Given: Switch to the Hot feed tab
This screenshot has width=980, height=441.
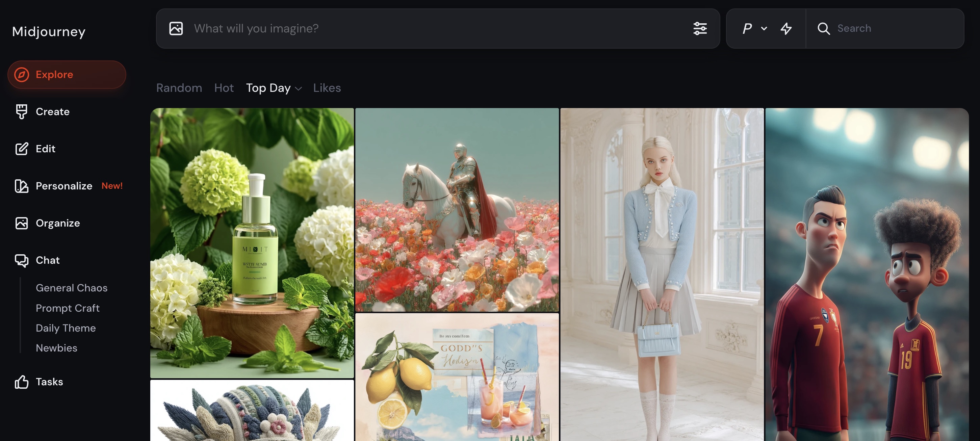Looking at the screenshot, I should [224, 88].
